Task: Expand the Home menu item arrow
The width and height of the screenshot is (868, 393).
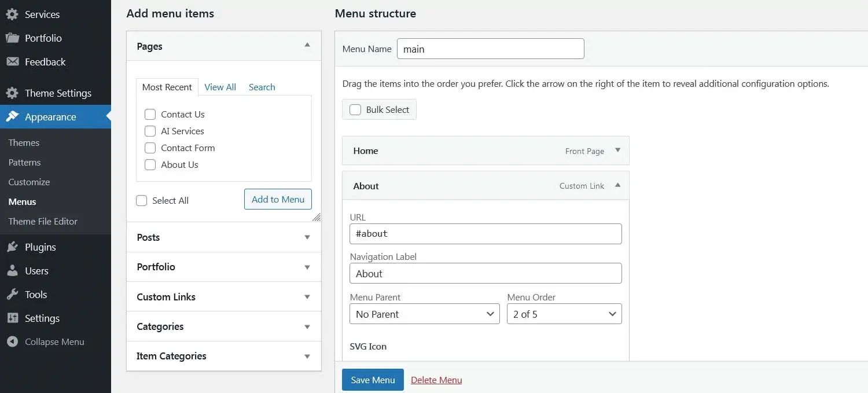Action: pos(617,150)
